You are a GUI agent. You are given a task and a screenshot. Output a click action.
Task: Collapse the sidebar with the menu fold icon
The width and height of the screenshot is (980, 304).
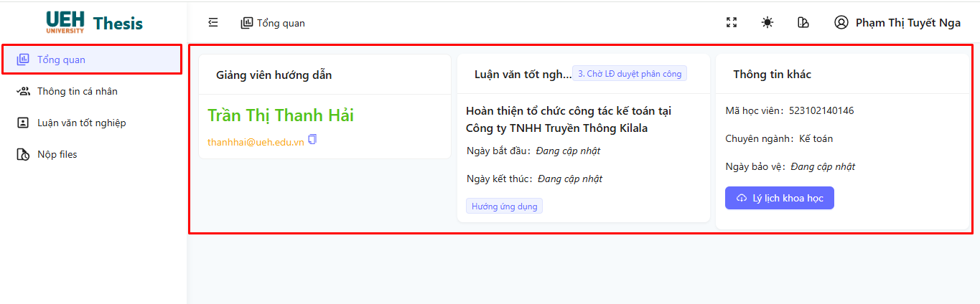(213, 23)
